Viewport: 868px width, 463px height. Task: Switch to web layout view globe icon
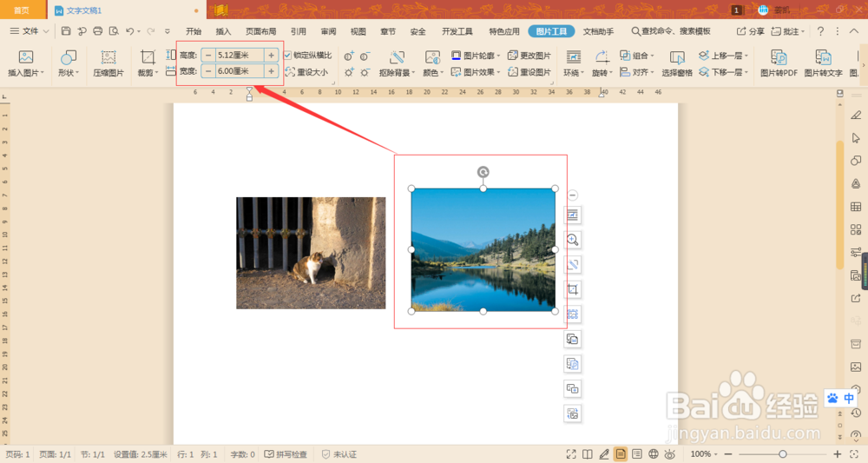tap(654, 454)
